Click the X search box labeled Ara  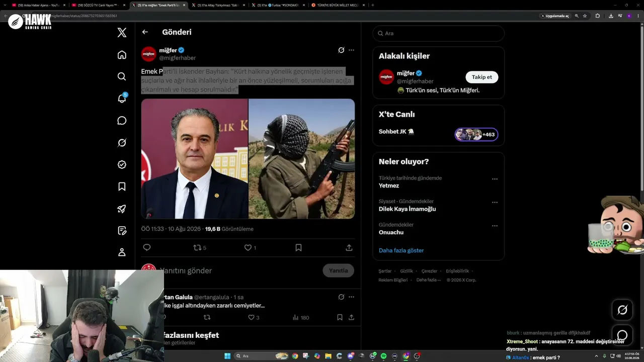coord(438,33)
